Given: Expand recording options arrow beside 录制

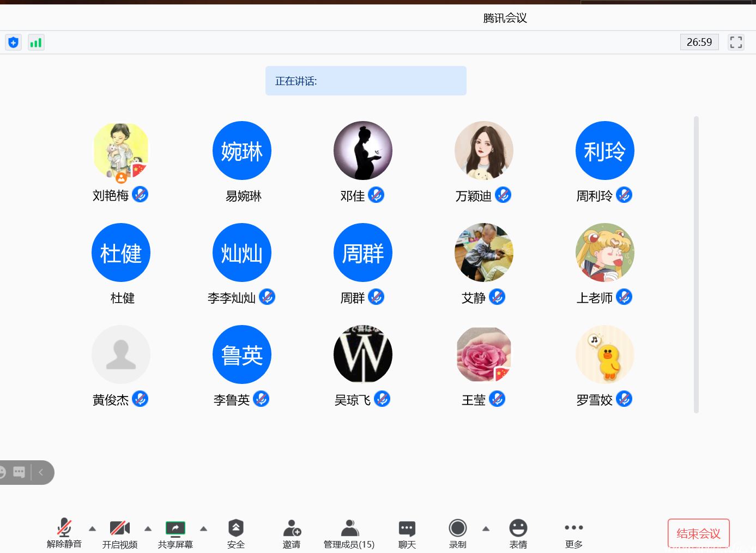Looking at the screenshot, I should tap(486, 528).
